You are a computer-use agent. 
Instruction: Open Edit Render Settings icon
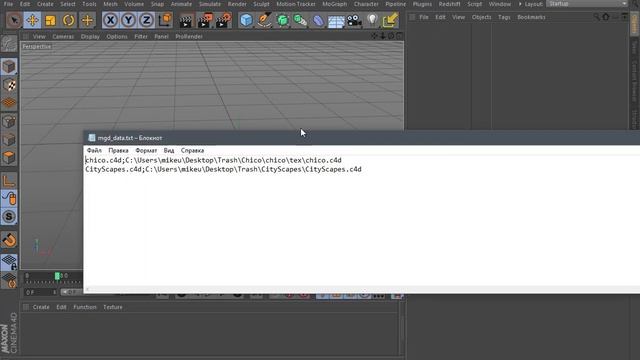click(223, 20)
